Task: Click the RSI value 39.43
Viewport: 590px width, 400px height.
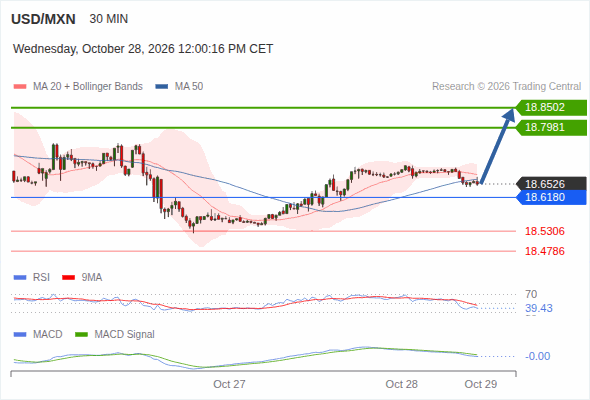Action: click(x=539, y=309)
